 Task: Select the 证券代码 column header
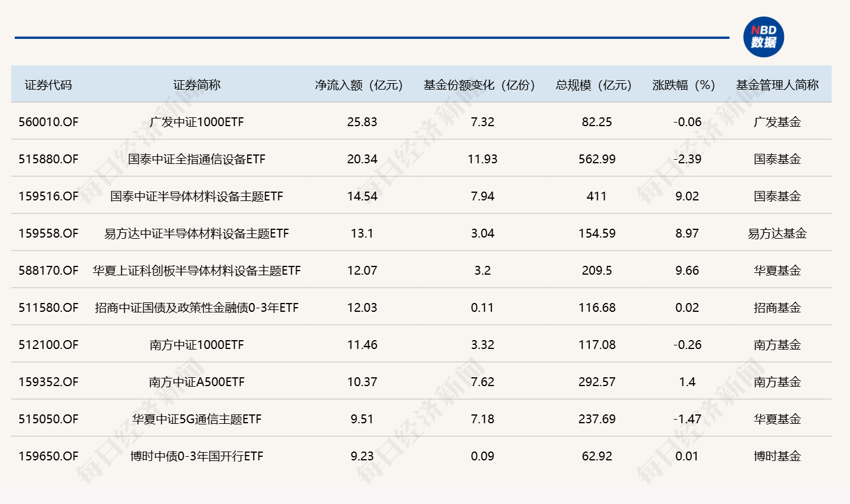click(x=48, y=85)
